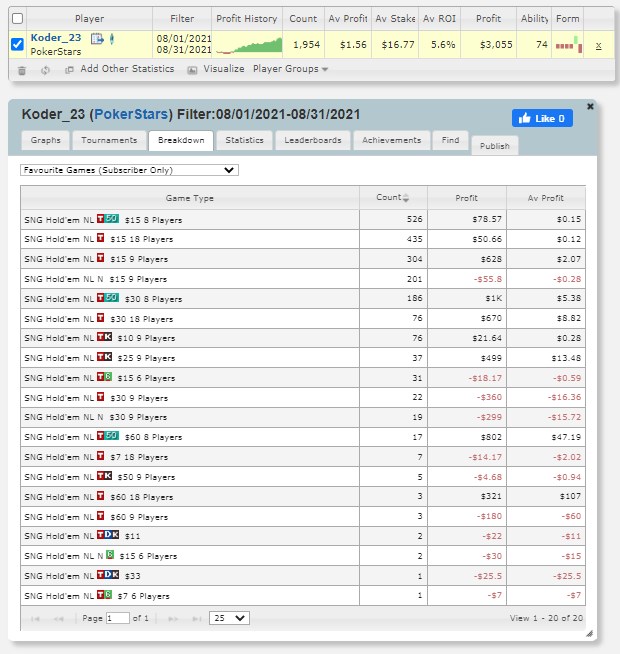Open the green Profit History sparkline
The height and width of the screenshot is (654, 620).
pyautogui.click(x=249, y=45)
